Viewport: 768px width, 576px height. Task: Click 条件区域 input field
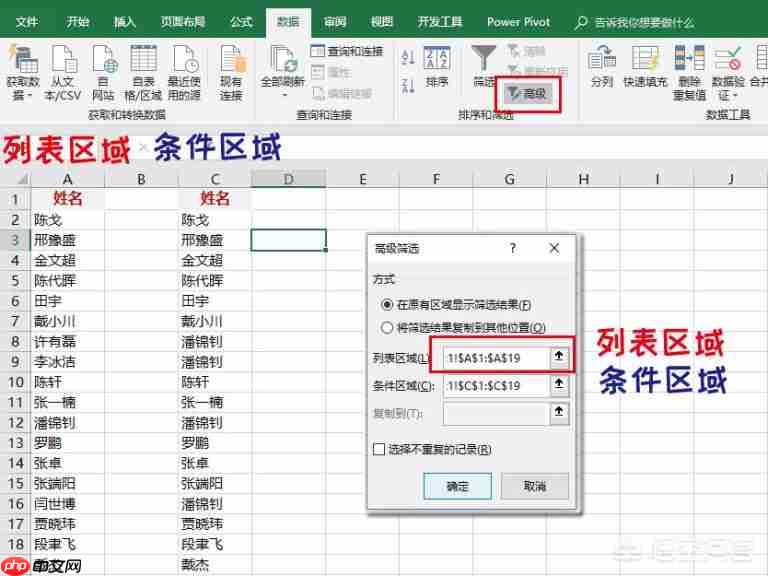coord(496,385)
